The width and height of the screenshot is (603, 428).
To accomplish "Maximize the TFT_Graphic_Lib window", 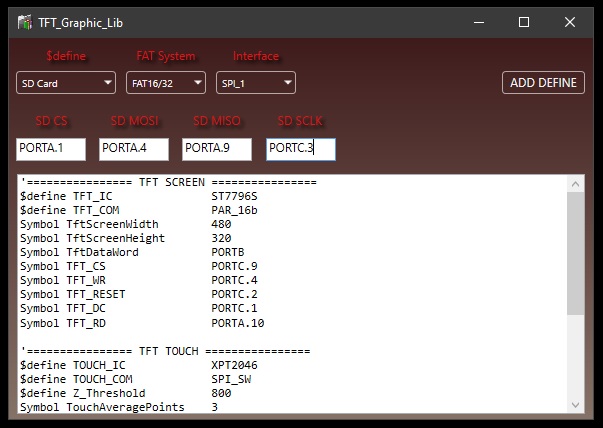I will 524,21.
